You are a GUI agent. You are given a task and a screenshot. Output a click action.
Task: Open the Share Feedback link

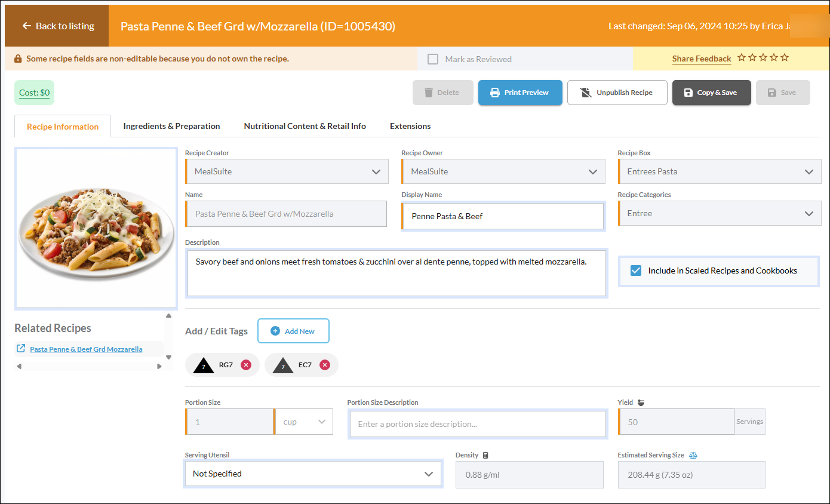pyautogui.click(x=702, y=59)
